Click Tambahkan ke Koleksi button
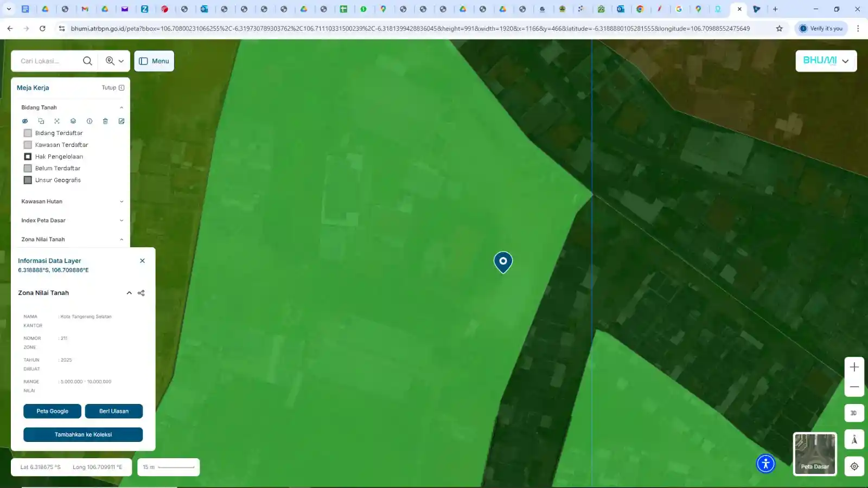The image size is (868, 488). coord(83,434)
